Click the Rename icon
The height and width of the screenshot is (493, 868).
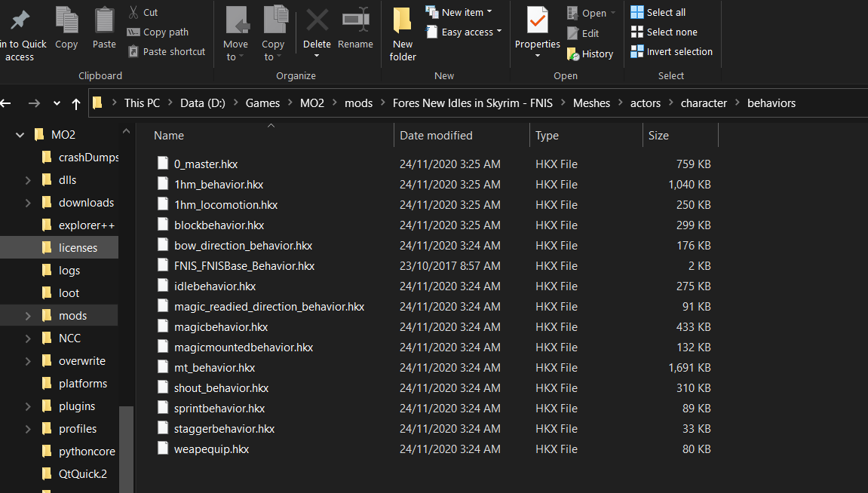click(355, 20)
